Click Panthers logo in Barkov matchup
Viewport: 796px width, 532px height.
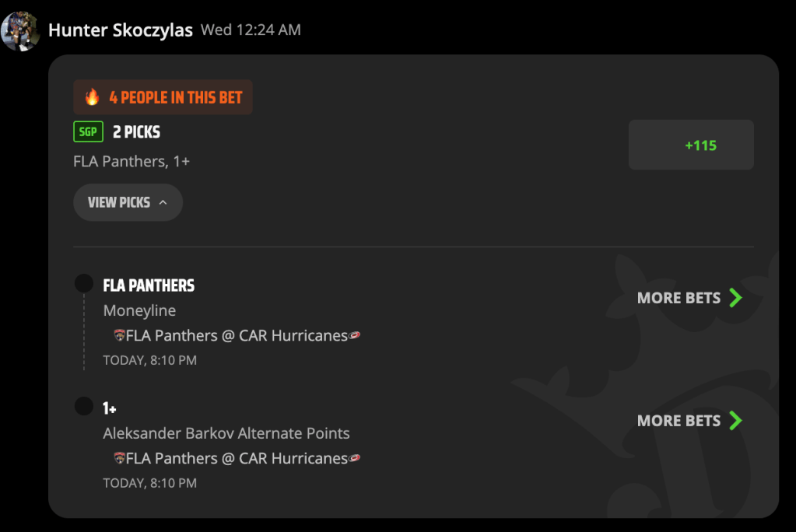click(x=119, y=458)
